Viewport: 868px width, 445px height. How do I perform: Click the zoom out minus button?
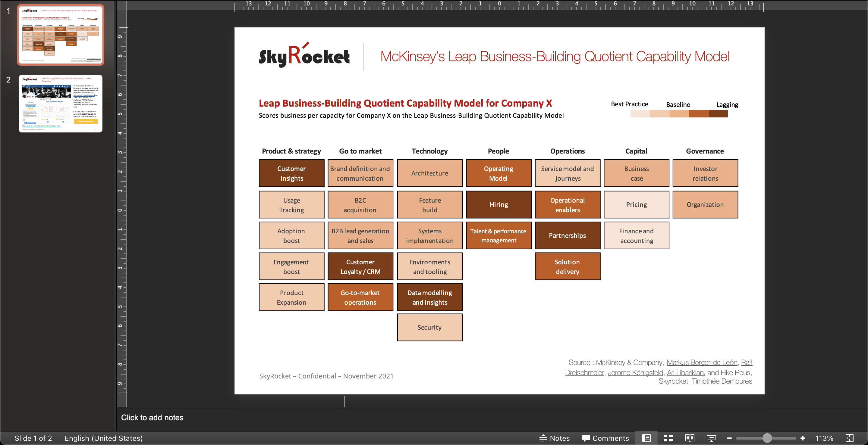tap(729, 438)
